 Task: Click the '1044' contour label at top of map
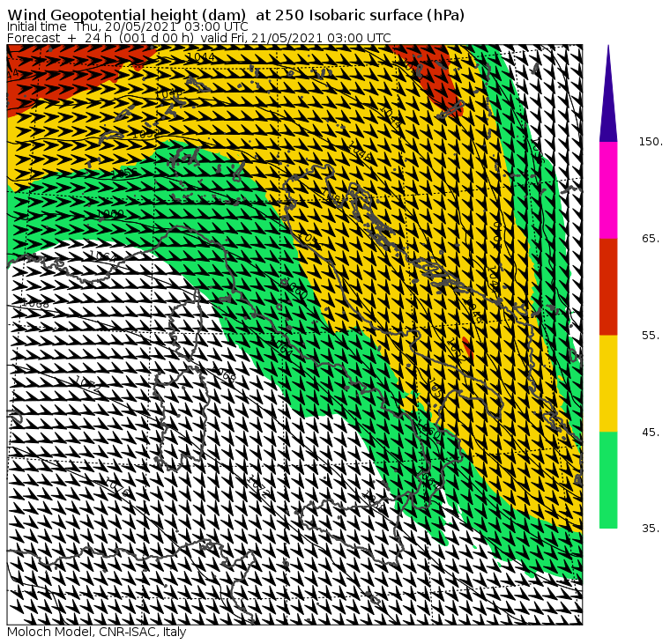201,56
